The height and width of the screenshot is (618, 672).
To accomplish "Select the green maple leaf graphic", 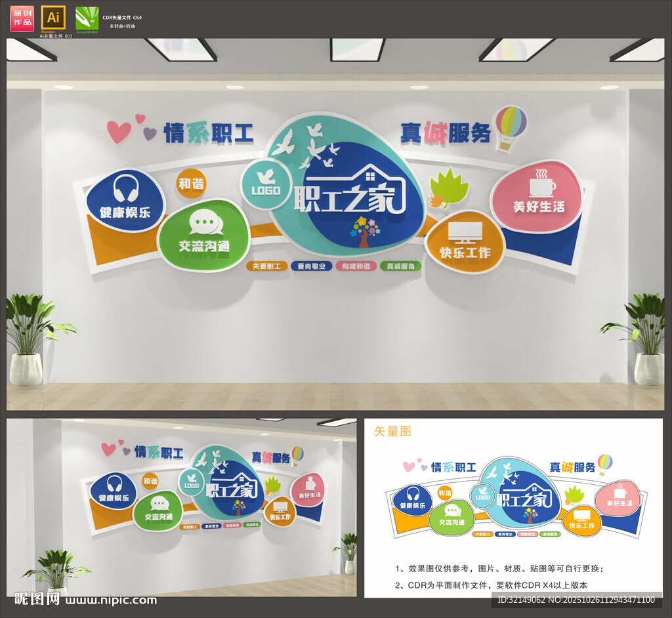I will pos(450,186).
